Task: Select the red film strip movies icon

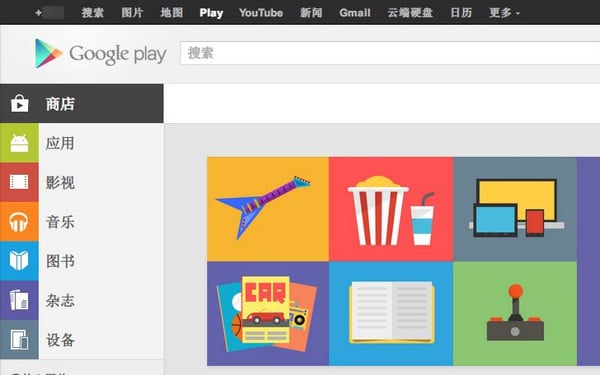Action: click(19, 182)
